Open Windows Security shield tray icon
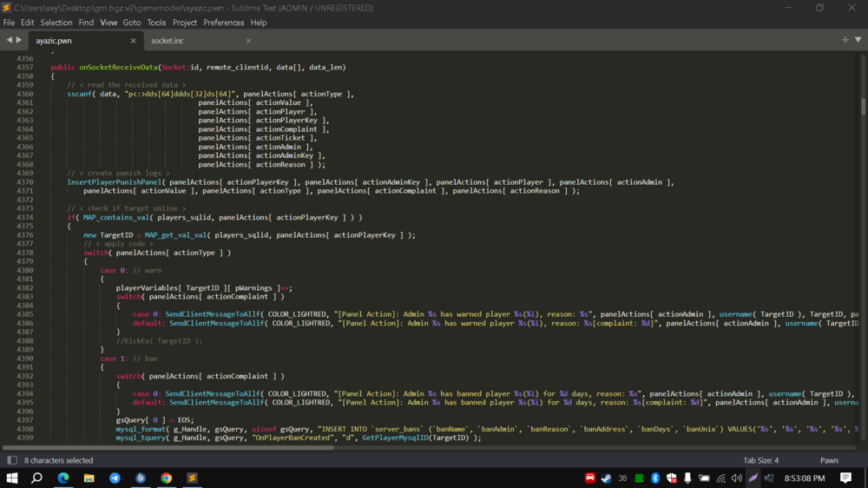 tap(672, 478)
